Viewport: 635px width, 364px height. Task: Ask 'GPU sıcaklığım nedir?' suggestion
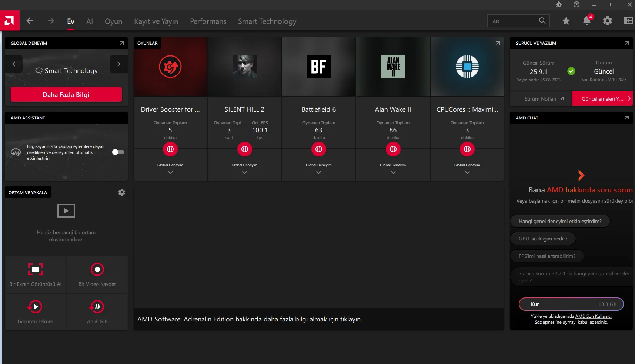coord(543,239)
